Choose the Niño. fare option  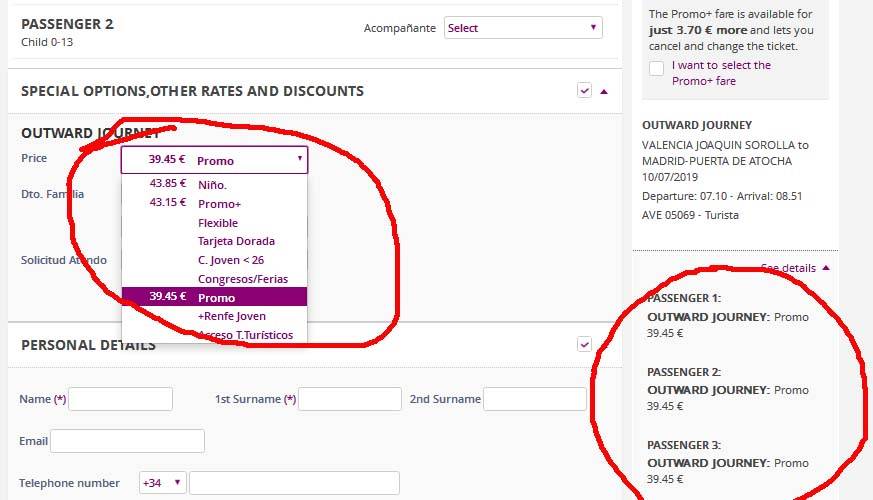213,185
